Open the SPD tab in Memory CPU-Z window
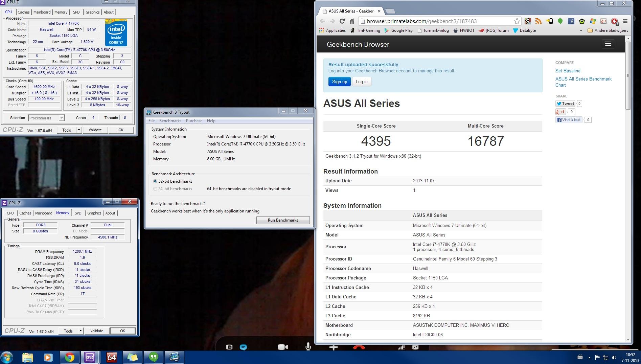 coord(78,213)
